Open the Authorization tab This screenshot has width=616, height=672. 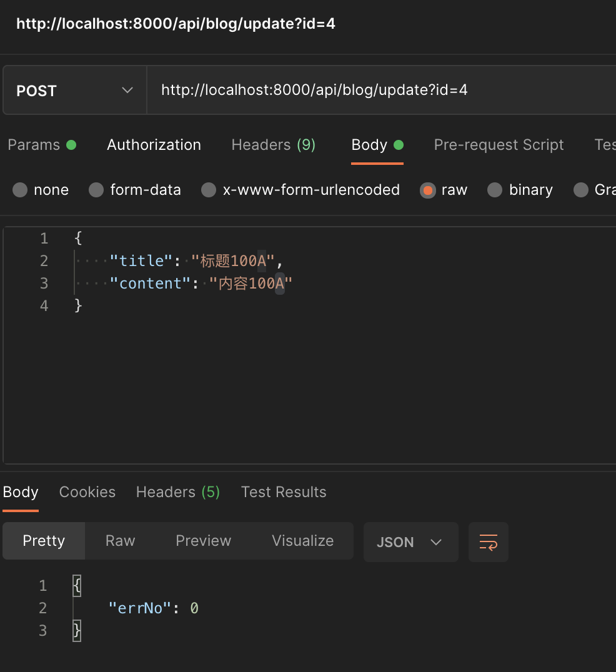click(x=154, y=145)
